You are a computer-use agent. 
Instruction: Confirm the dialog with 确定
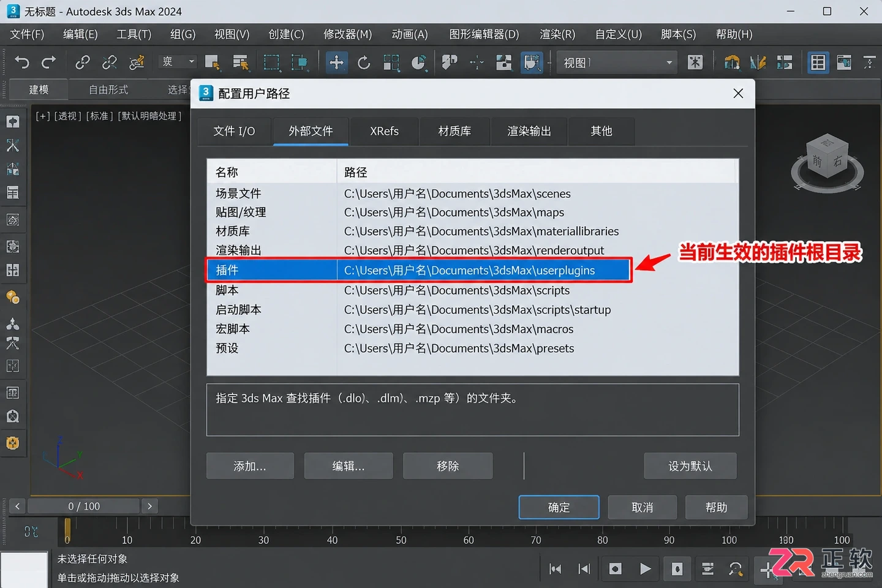559,507
